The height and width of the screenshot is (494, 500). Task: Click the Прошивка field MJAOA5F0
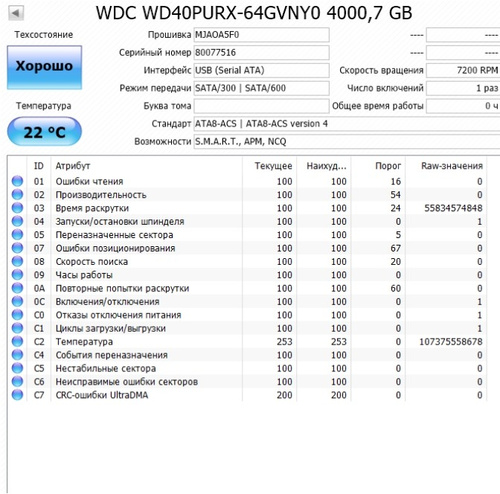[261, 35]
